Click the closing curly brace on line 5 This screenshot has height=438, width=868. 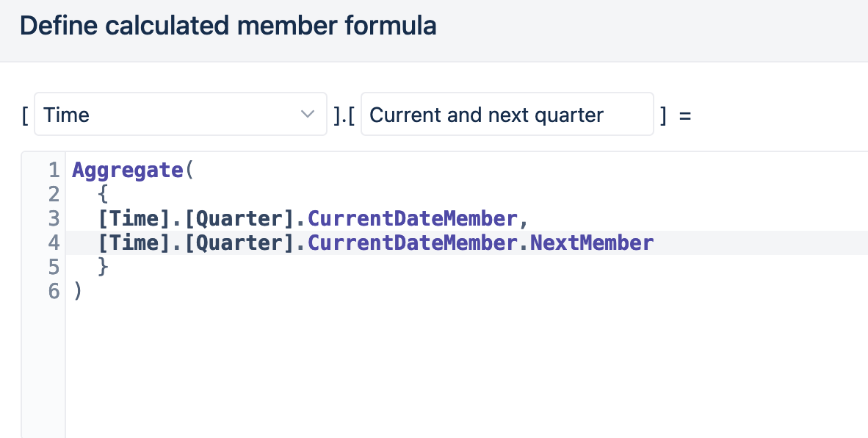[103, 267]
